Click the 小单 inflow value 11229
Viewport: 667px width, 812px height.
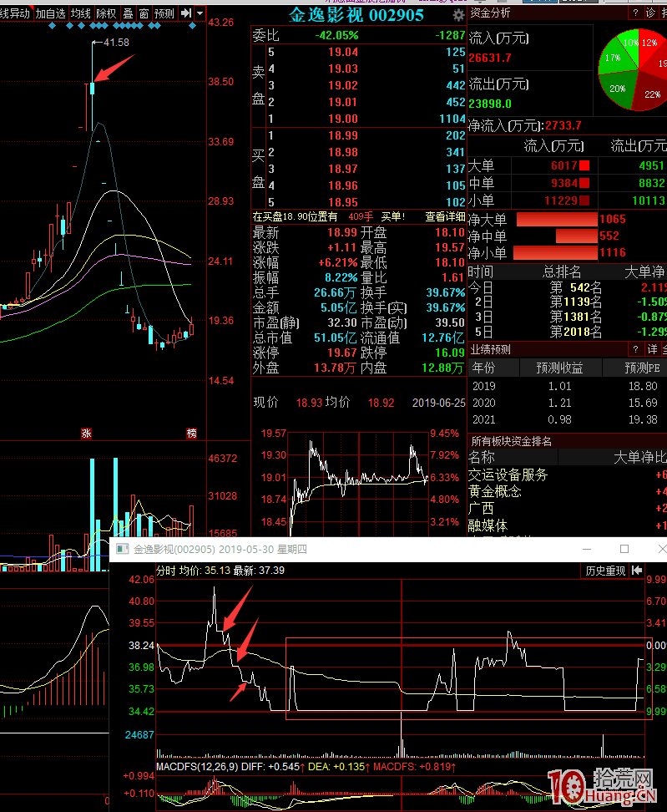coord(560,200)
